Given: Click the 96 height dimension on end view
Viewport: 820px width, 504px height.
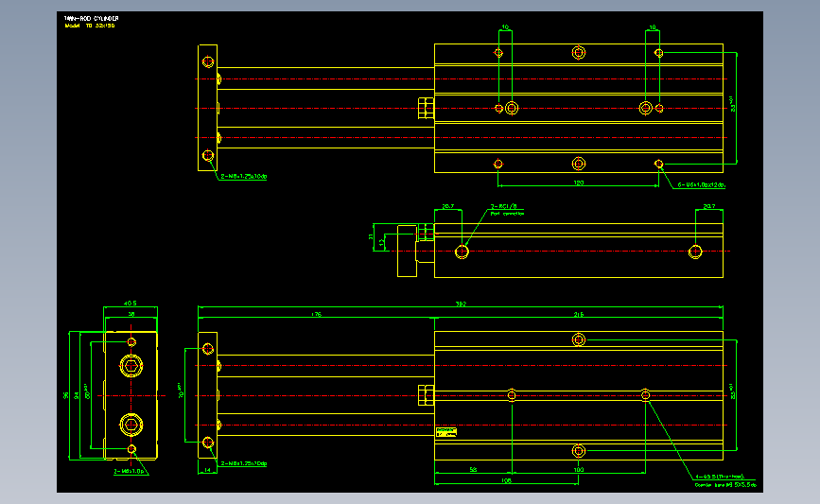Looking at the screenshot, I should pyautogui.click(x=66, y=396).
